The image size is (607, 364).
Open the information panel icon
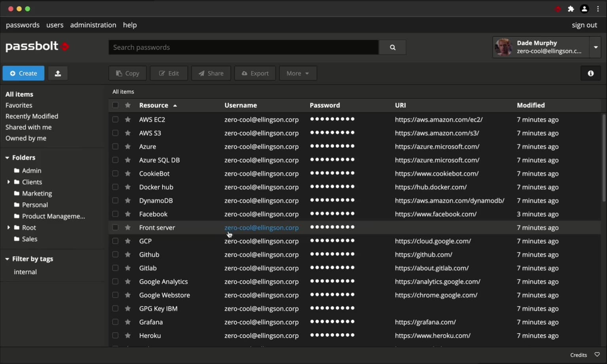[x=590, y=74]
